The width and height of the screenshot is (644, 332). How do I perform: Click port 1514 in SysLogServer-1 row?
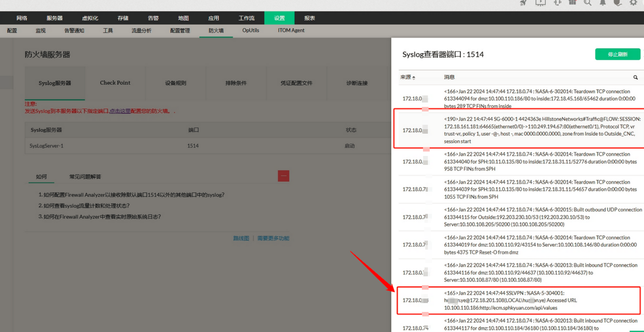[193, 146]
